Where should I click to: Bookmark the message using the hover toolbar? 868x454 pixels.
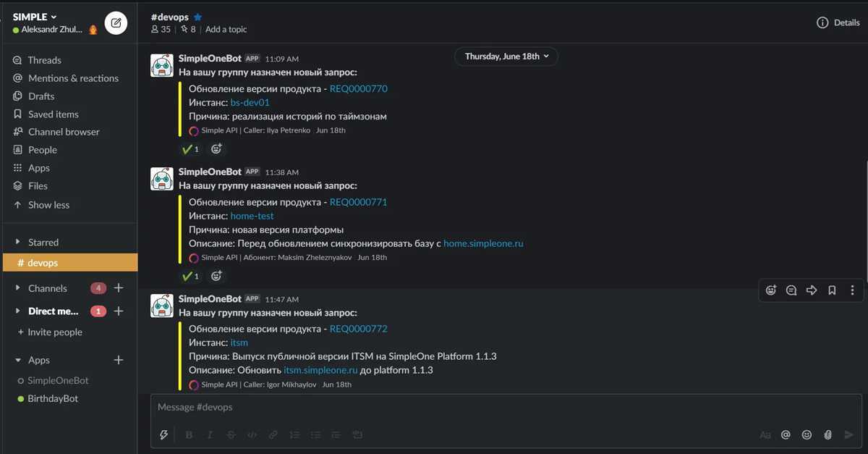click(832, 290)
